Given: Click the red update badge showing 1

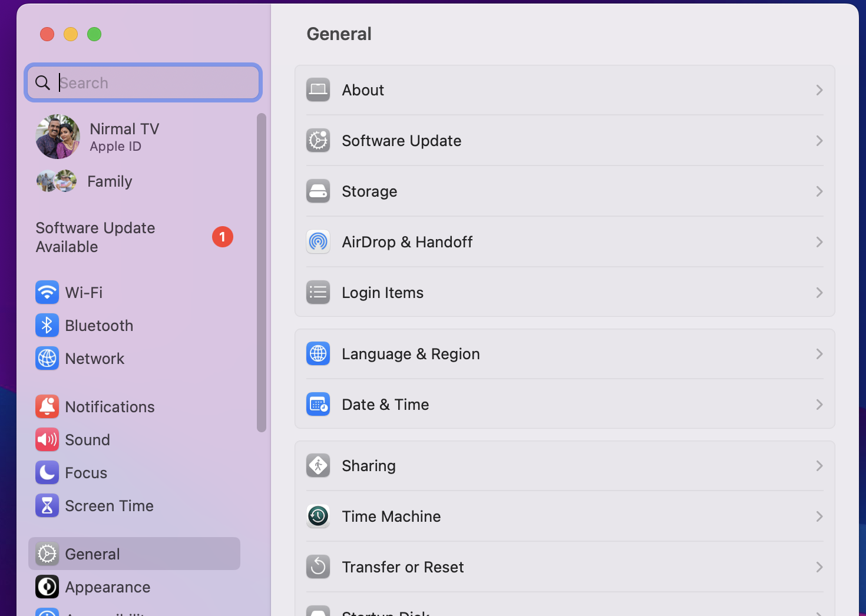Looking at the screenshot, I should (x=223, y=237).
